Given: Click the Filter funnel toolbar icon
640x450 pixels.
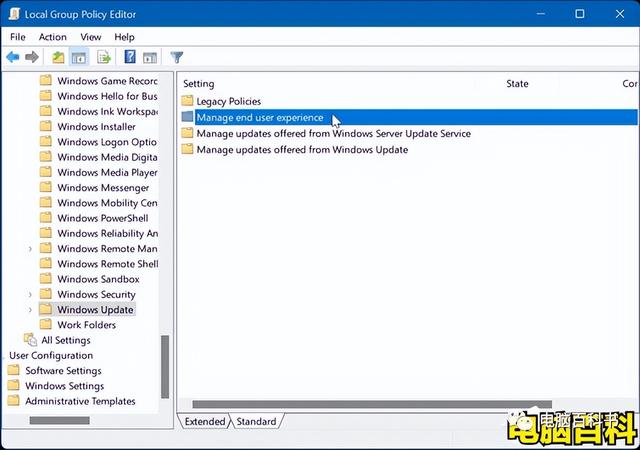Looking at the screenshot, I should click(x=177, y=57).
